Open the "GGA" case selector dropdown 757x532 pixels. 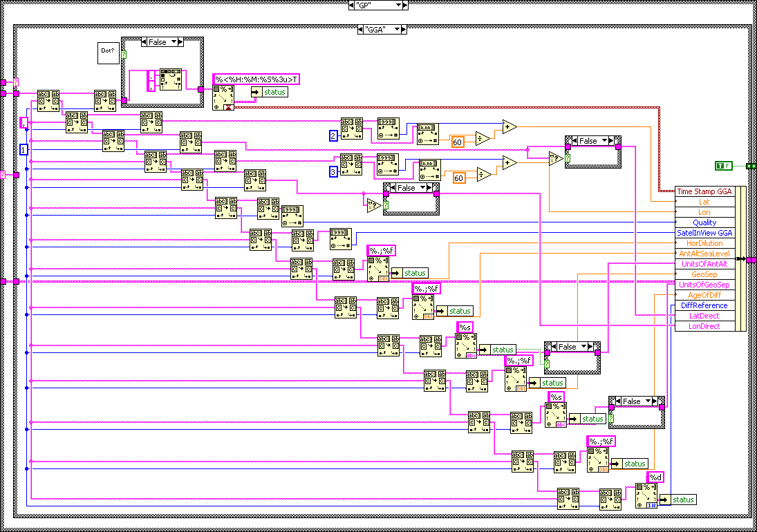point(397,30)
